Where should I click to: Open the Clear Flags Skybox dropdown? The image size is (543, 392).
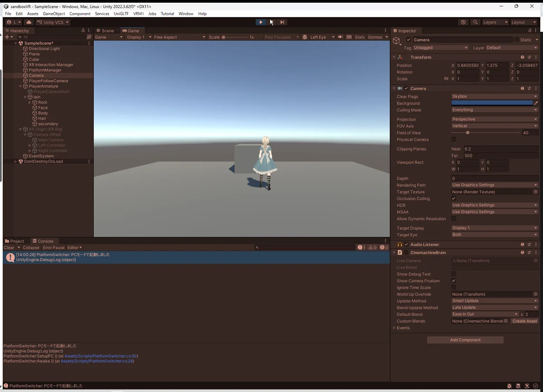point(495,96)
